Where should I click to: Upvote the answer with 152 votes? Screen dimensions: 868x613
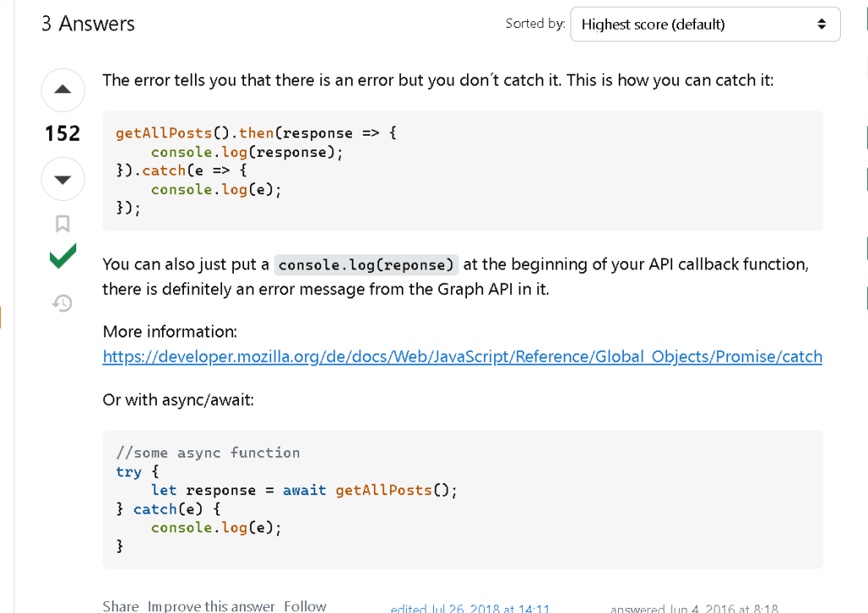pos(63,90)
